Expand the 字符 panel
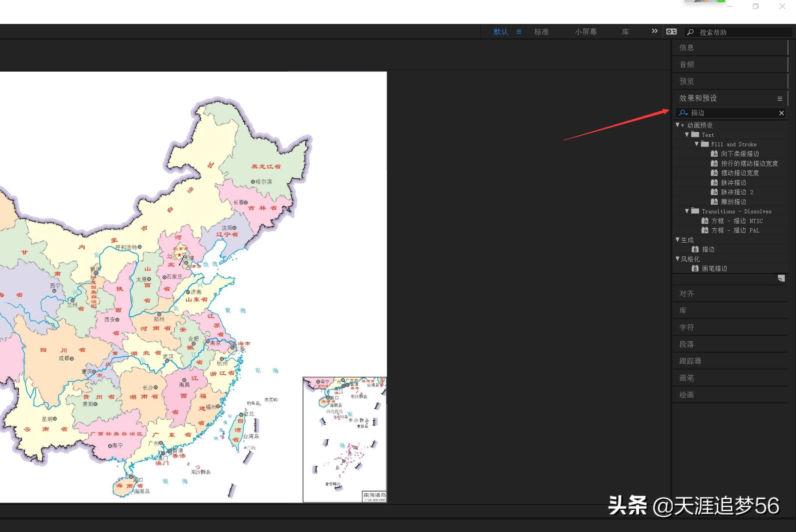The width and height of the screenshot is (796, 532). click(687, 327)
